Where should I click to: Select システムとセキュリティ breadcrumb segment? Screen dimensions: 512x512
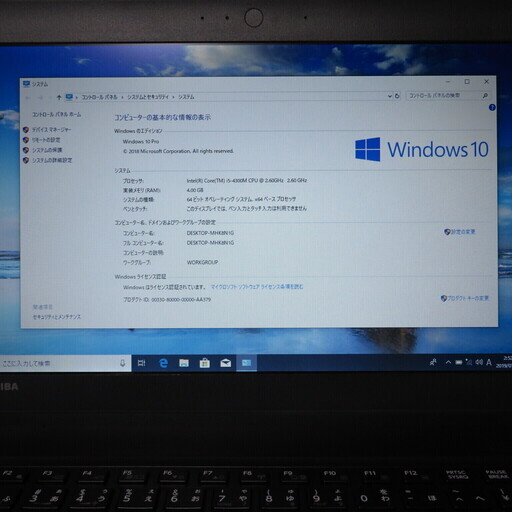pos(148,97)
